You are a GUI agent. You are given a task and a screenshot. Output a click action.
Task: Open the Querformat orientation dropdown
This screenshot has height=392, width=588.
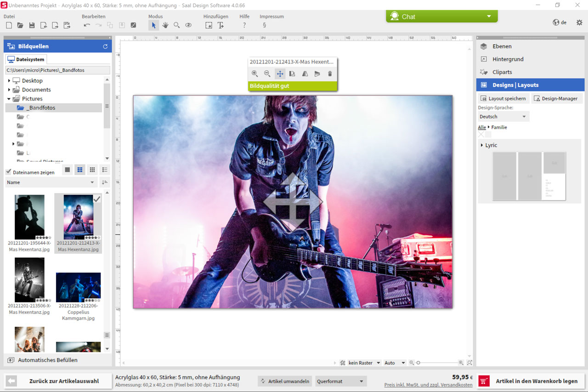point(340,381)
